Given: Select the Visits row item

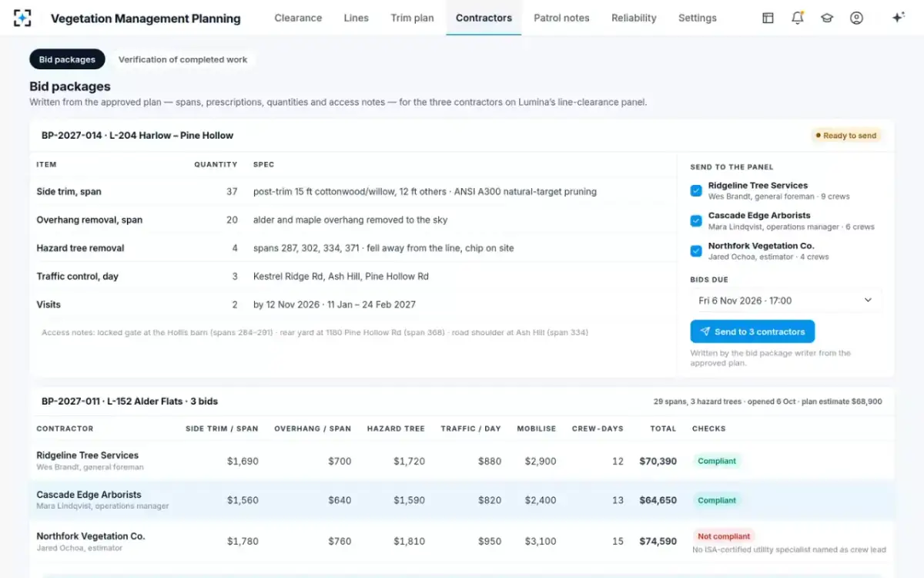Looking at the screenshot, I should click(353, 304).
